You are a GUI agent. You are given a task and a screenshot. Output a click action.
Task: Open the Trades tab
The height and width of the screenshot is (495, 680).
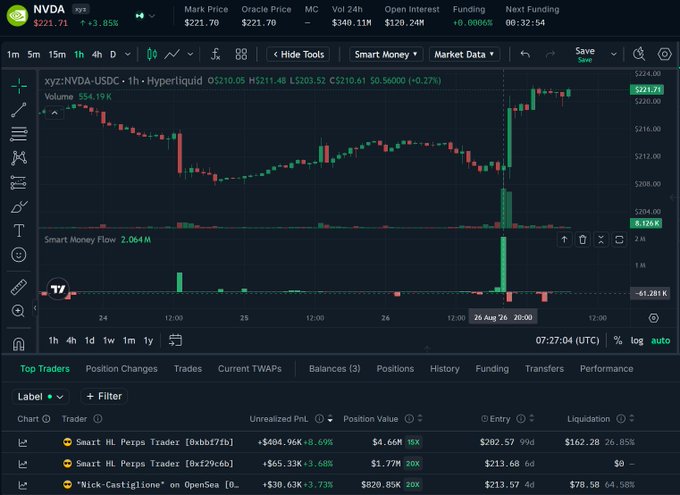coord(188,369)
